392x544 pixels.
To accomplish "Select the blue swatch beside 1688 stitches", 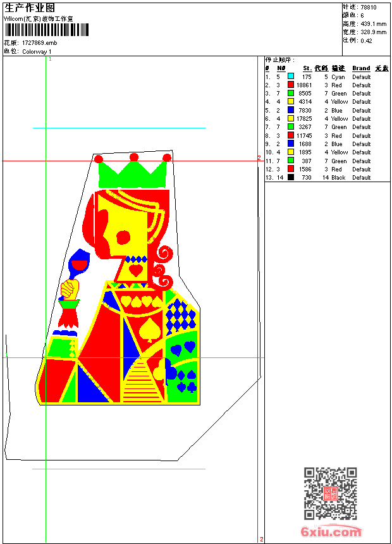I will pyautogui.click(x=291, y=144).
